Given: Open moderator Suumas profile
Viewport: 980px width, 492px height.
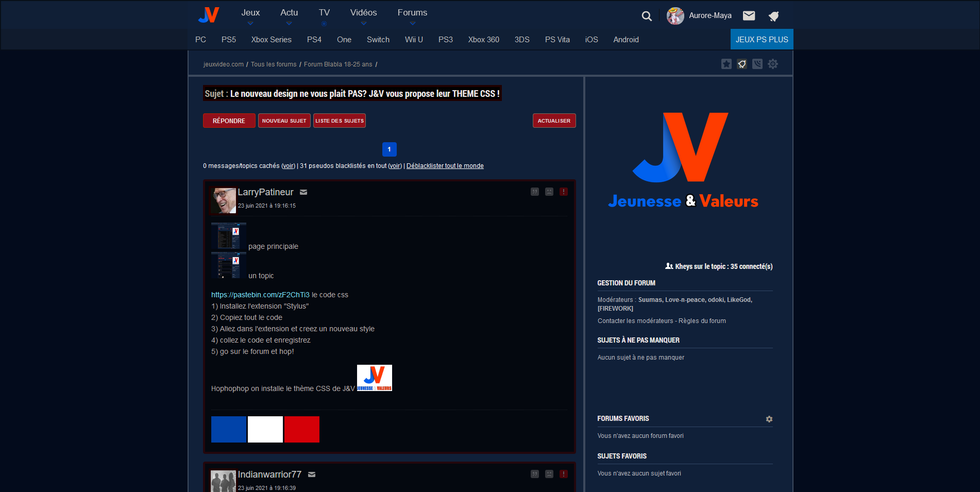Looking at the screenshot, I should [x=650, y=300].
